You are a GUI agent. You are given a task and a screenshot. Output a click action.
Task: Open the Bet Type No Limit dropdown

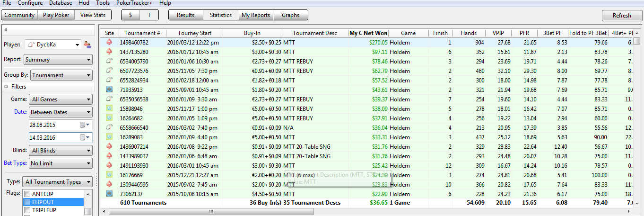tap(60, 163)
